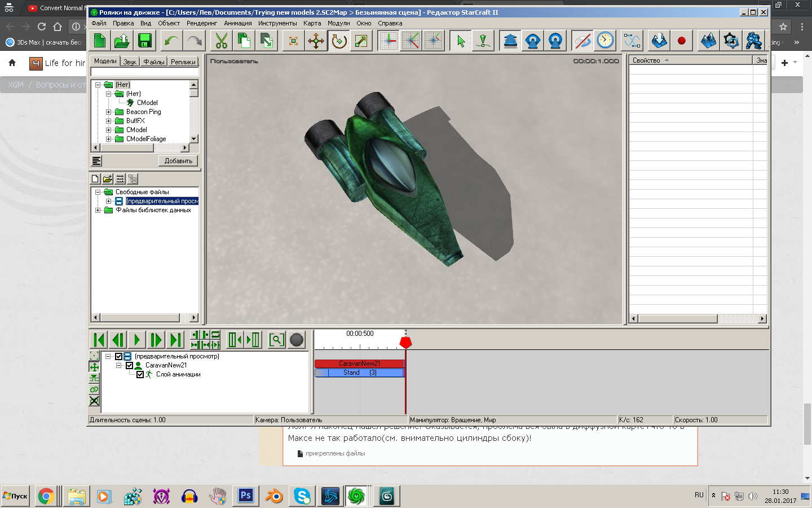The image size is (812, 508).
Task: Collapse the Свободные файлы tree node
Action: click(x=98, y=192)
